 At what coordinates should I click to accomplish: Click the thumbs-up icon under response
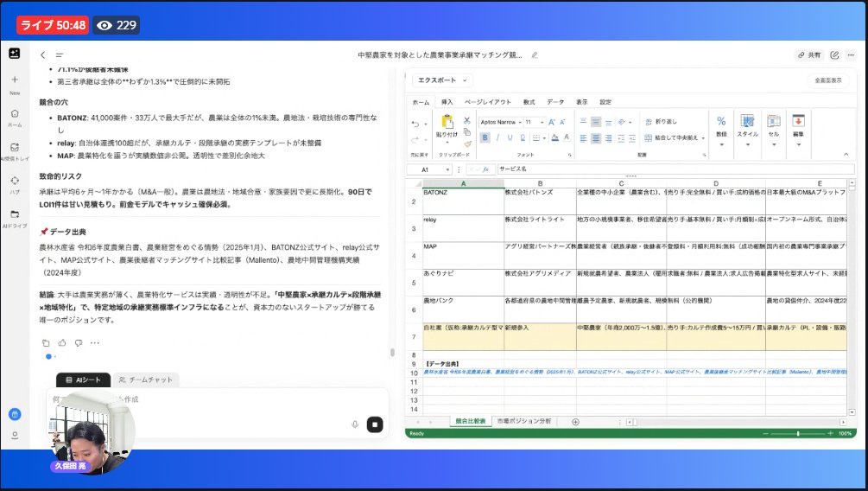point(62,343)
